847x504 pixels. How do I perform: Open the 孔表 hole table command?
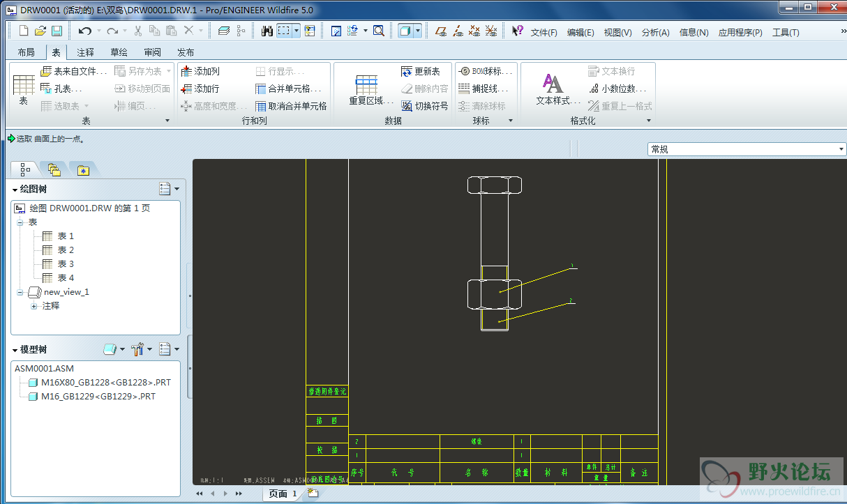pyautogui.click(x=61, y=89)
